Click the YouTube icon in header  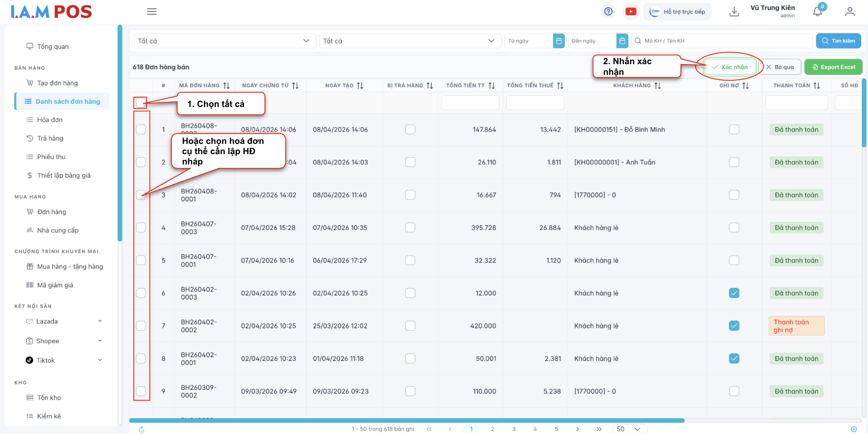(x=630, y=12)
